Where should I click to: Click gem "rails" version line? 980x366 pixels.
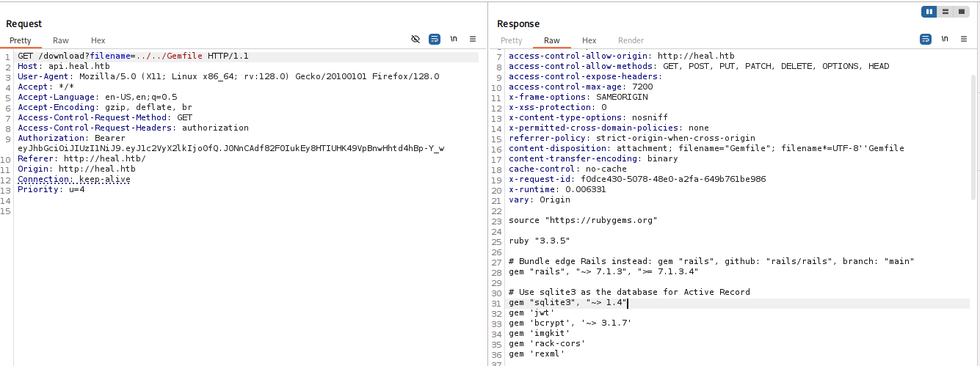603,271
